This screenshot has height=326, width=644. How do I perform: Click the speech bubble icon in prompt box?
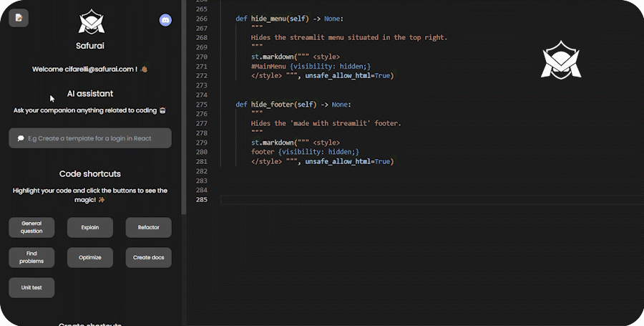coord(21,138)
